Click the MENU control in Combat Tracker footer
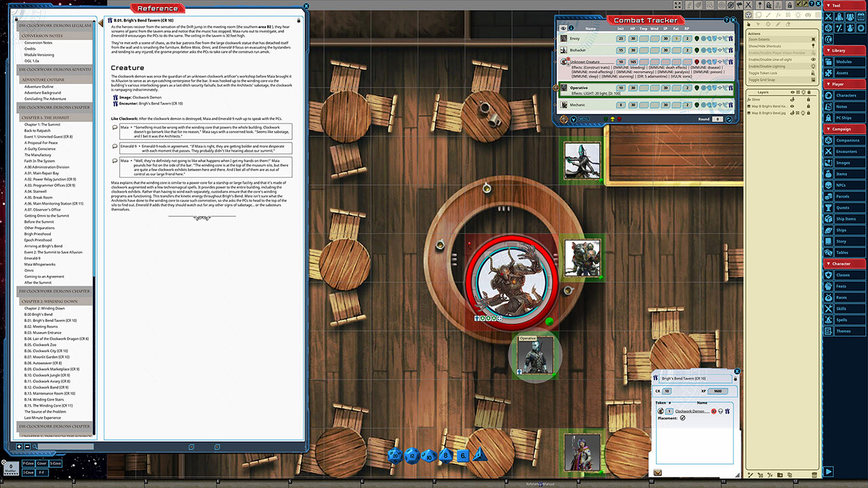 point(585,119)
